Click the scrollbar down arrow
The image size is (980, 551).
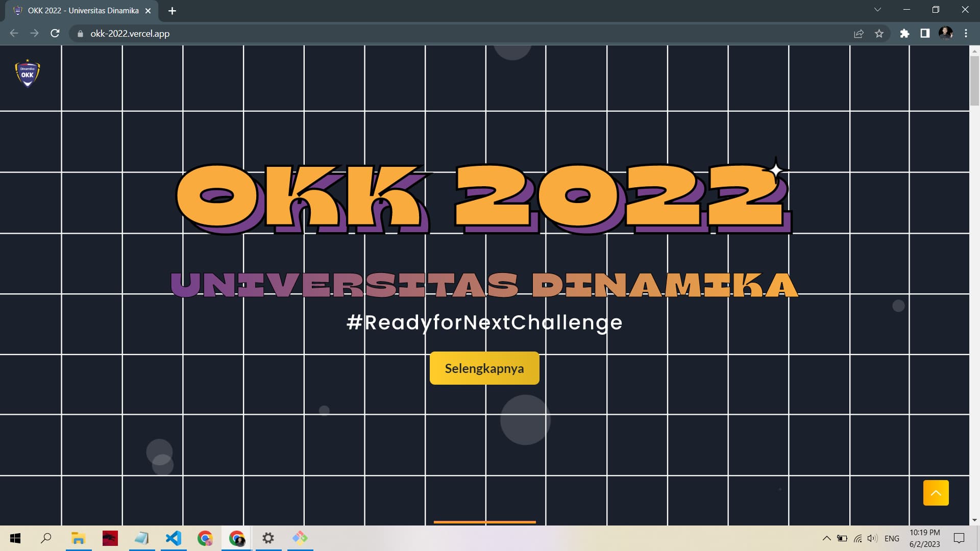click(x=974, y=520)
